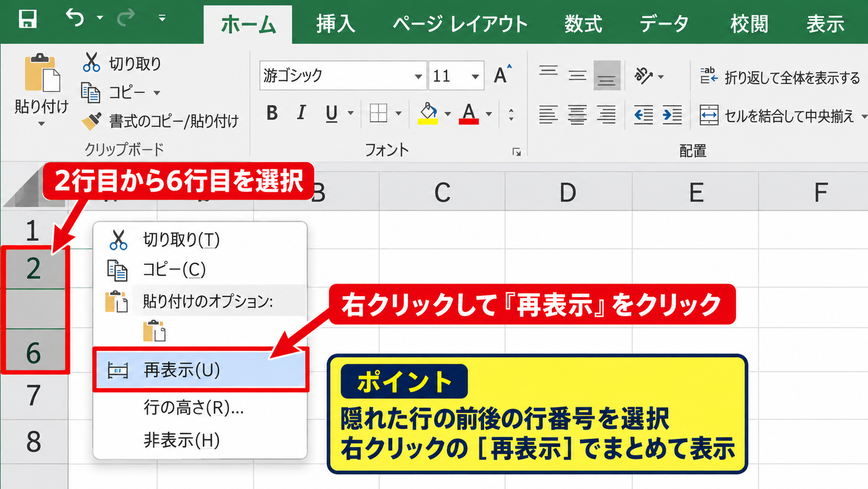
Task: Click the increase indent icon
Action: point(672,115)
